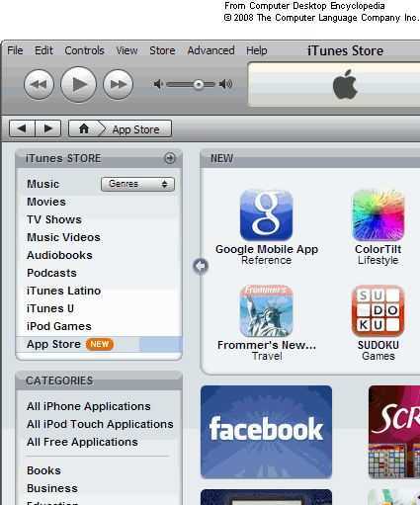Click the Apple logo in the display
This screenshot has height=505, width=420.
(345, 84)
